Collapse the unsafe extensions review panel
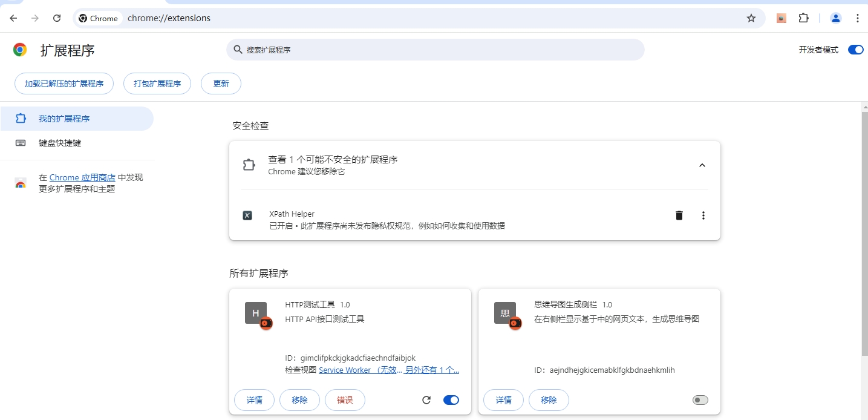Viewport: 868px width, 420px height. (702, 165)
